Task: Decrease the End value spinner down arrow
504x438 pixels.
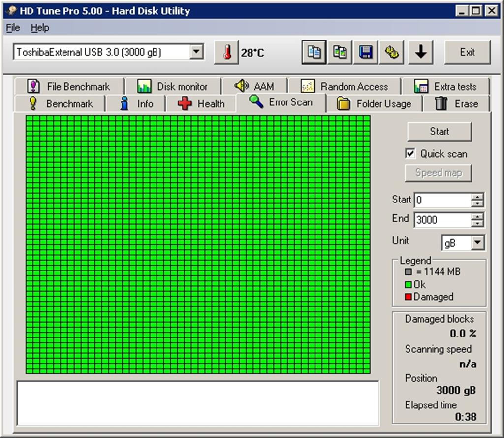Action: click(477, 223)
